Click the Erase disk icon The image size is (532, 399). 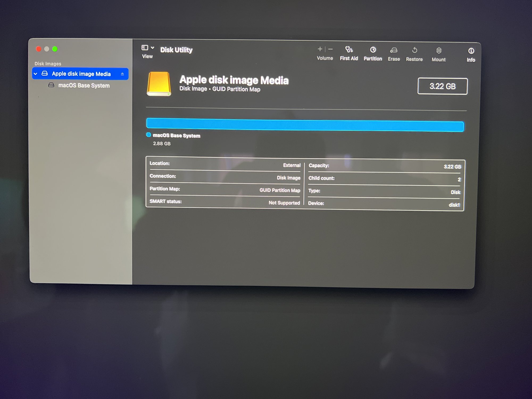[393, 50]
